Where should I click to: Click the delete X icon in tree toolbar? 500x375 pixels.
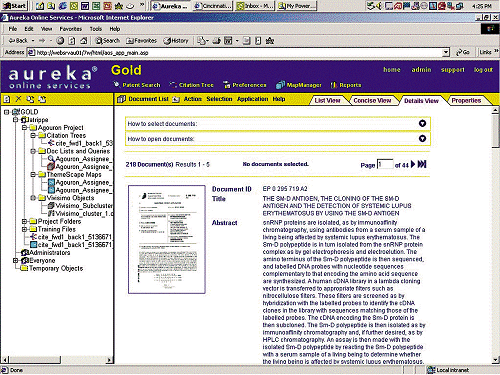tap(19, 99)
